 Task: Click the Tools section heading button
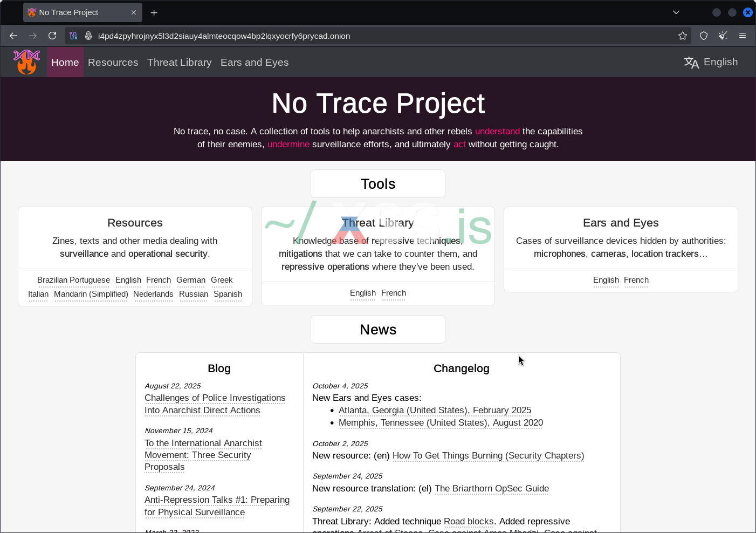(378, 184)
